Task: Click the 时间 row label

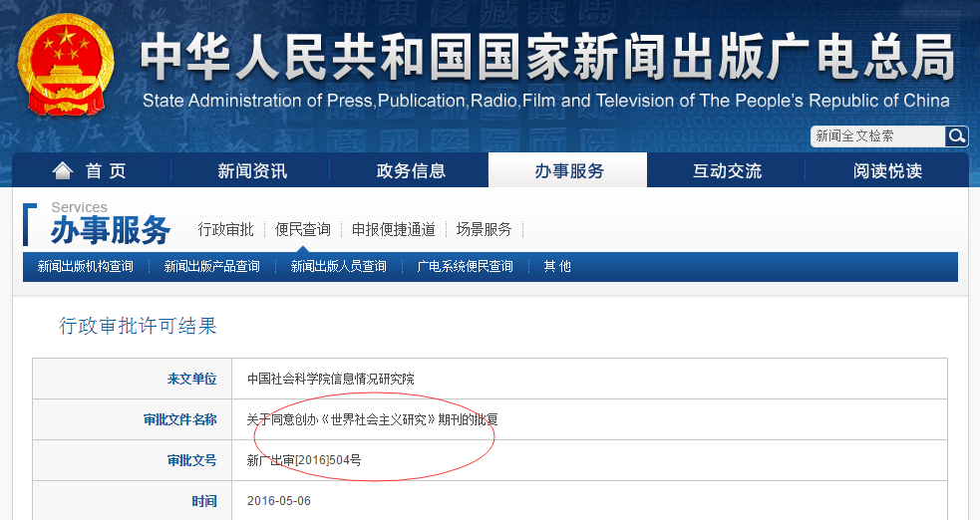Action: [204, 501]
